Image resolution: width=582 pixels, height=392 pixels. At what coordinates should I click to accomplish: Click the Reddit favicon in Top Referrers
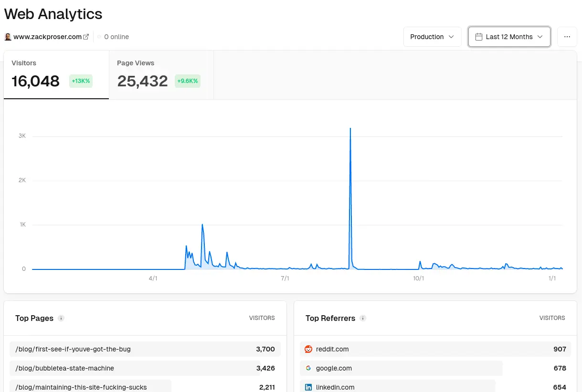click(x=308, y=349)
